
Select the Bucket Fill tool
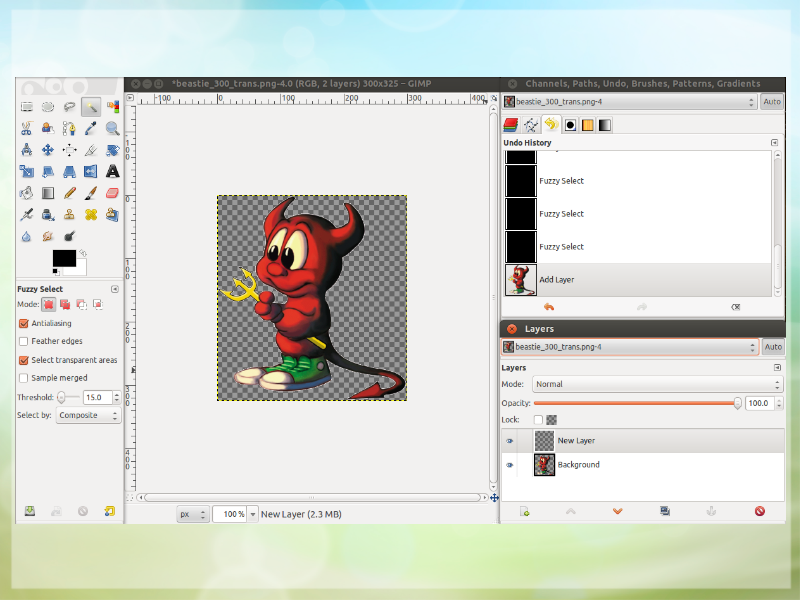(x=27, y=193)
